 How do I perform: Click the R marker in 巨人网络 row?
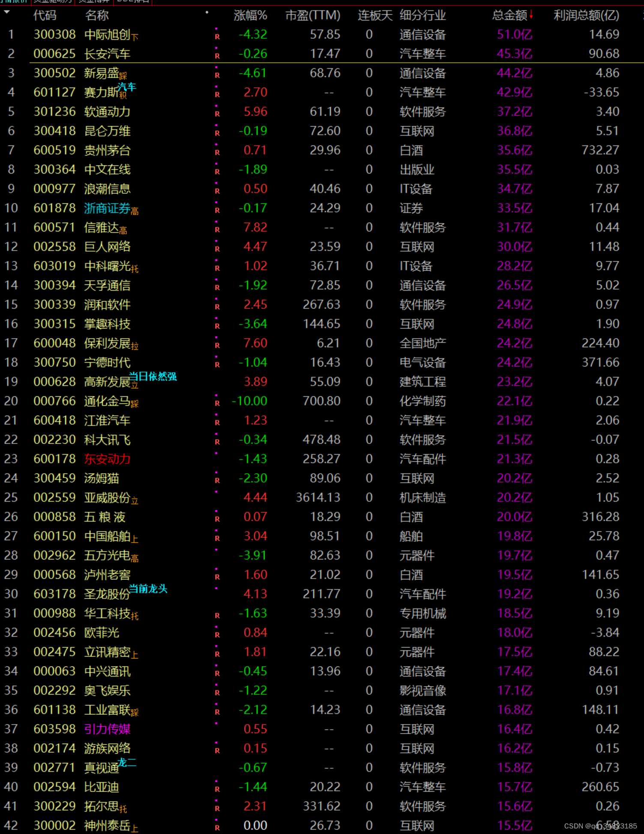pos(217,249)
